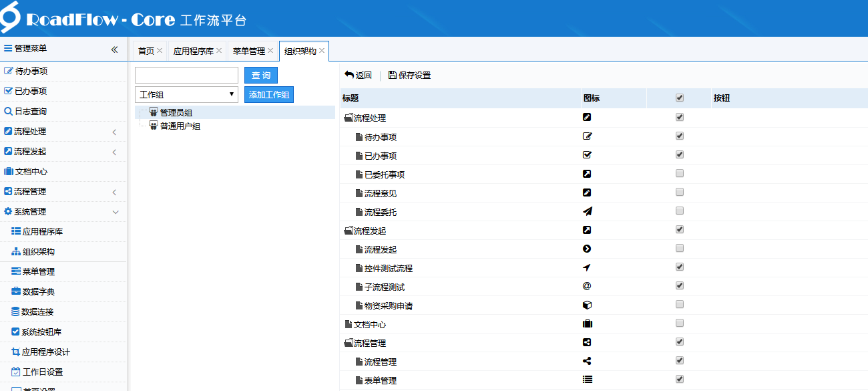Select 管理员组 in the group tree
This screenshot has height=391, width=868.
click(x=176, y=112)
